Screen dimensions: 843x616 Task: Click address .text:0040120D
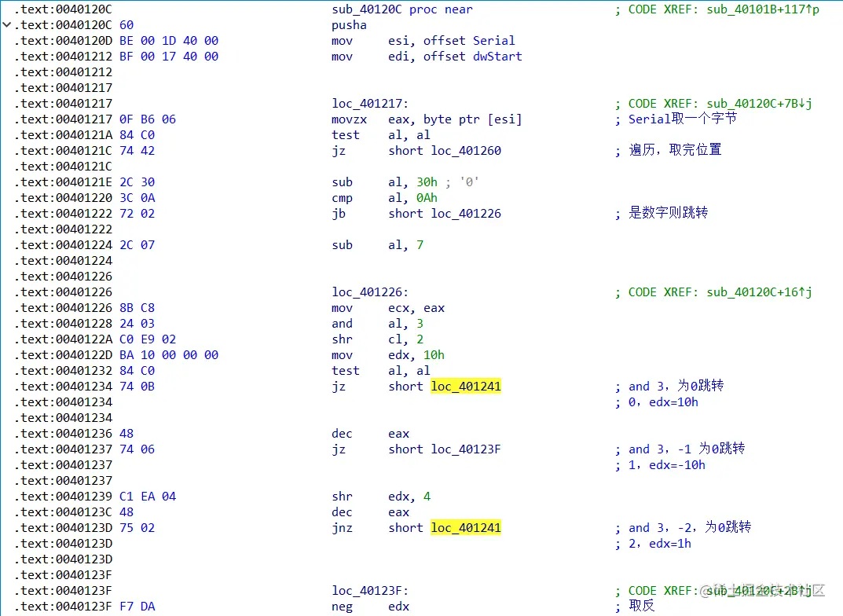click(x=64, y=40)
